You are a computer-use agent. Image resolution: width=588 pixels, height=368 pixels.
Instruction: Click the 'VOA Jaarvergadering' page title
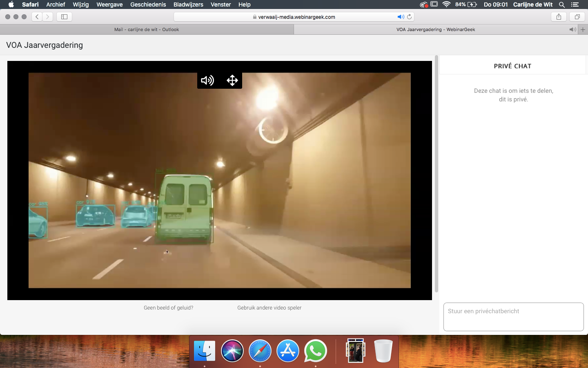[x=45, y=45]
